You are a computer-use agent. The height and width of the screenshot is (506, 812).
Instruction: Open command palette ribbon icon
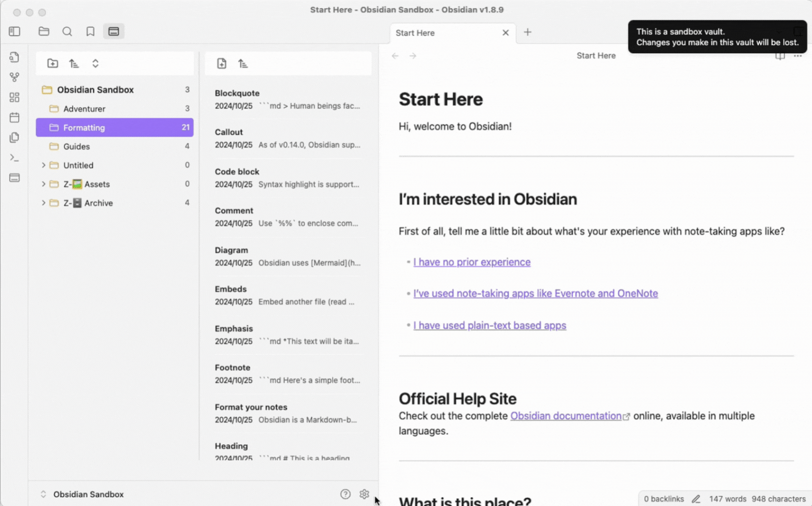[15, 158]
